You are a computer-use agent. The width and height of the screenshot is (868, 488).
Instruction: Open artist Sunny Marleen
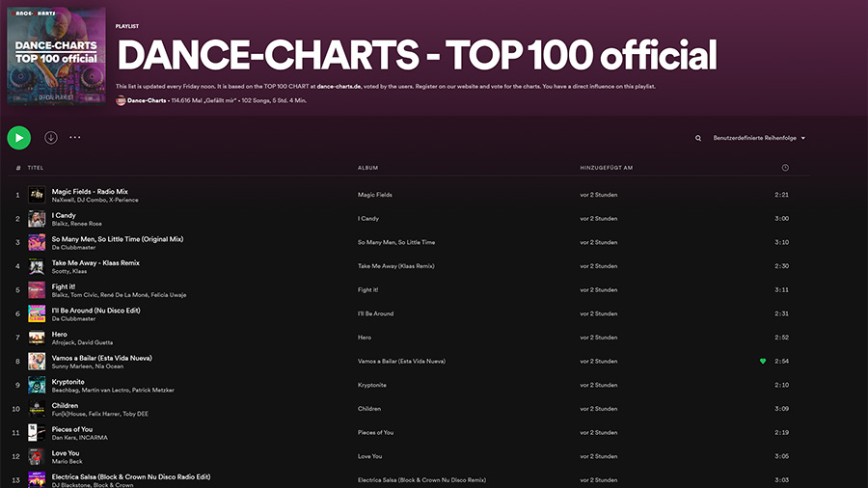[x=70, y=366]
